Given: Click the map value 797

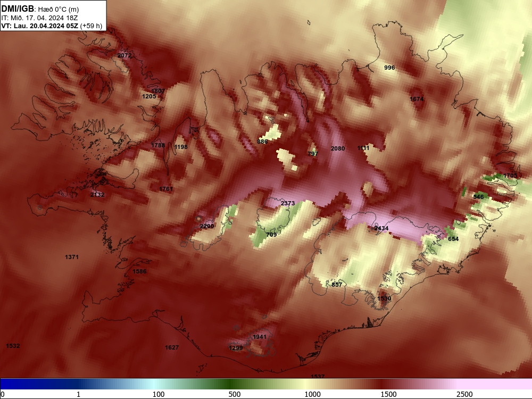Looking at the screenshot, I should (313, 154).
